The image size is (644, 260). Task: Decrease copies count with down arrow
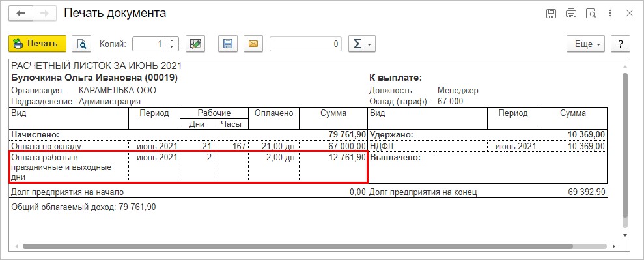(172, 48)
